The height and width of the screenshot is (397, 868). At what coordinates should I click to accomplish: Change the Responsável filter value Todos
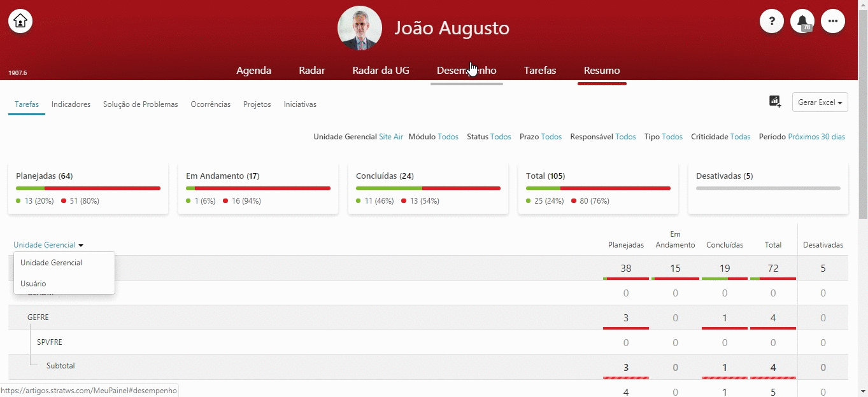(x=625, y=137)
